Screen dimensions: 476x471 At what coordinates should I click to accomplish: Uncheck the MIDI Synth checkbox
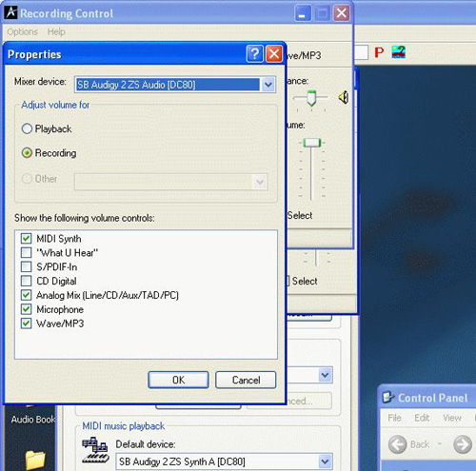click(26, 239)
